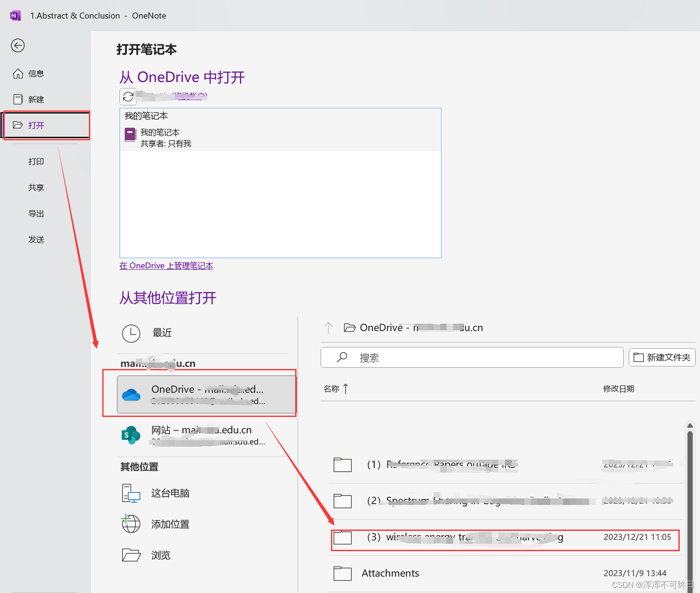This screenshot has width=700, height=593.
Task: Open 我的笔记本 notebook entry
Action: click(280, 138)
